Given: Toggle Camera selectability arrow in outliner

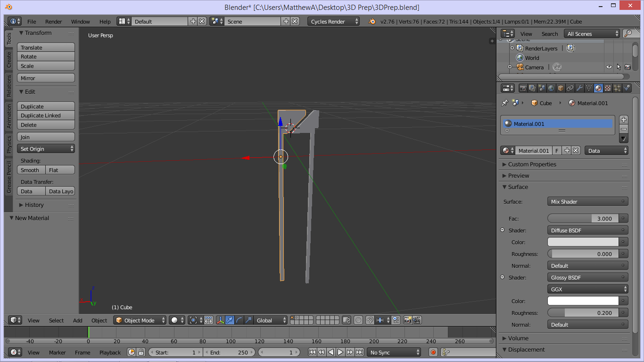Looking at the screenshot, I should click(x=618, y=67).
